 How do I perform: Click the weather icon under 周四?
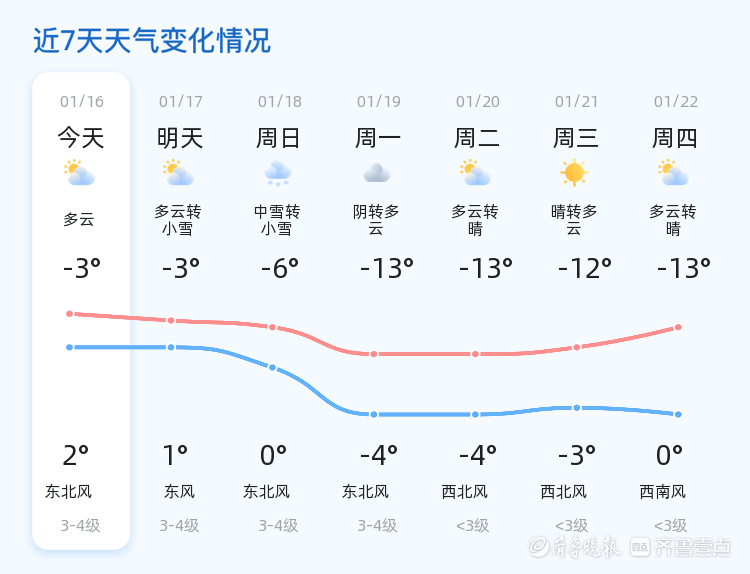tap(674, 174)
